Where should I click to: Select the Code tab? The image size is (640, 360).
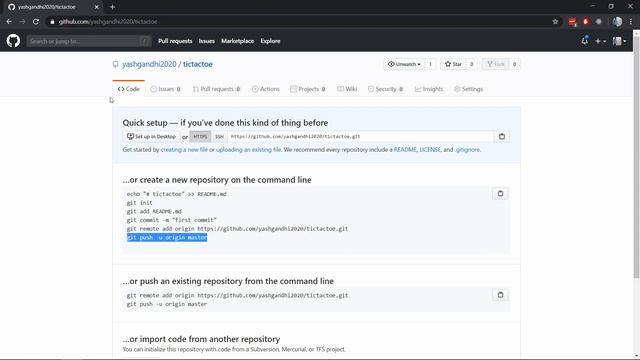[x=129, y=89]
